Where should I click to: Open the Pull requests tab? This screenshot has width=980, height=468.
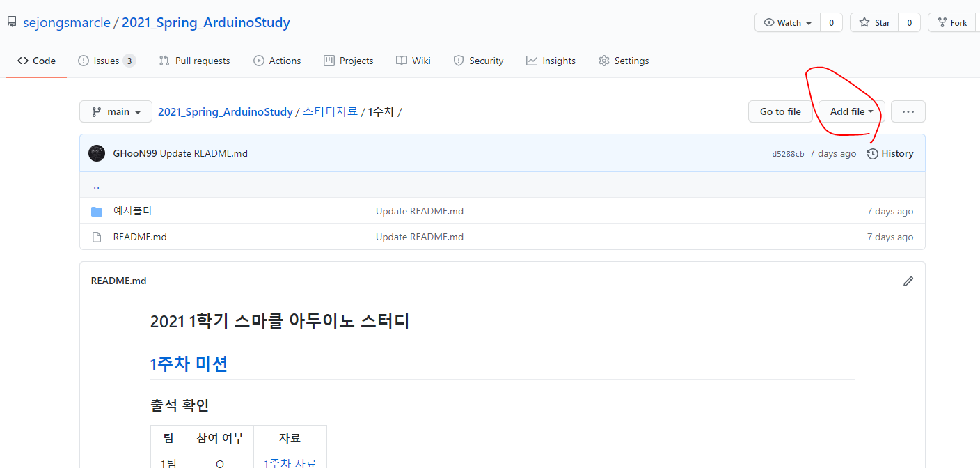coord(194,61)
